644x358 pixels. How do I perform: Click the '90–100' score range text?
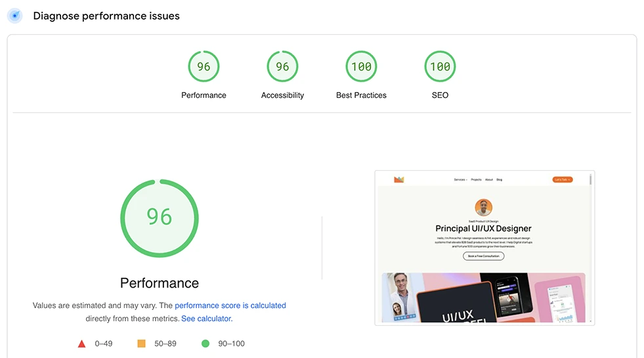tap(231, 344)
